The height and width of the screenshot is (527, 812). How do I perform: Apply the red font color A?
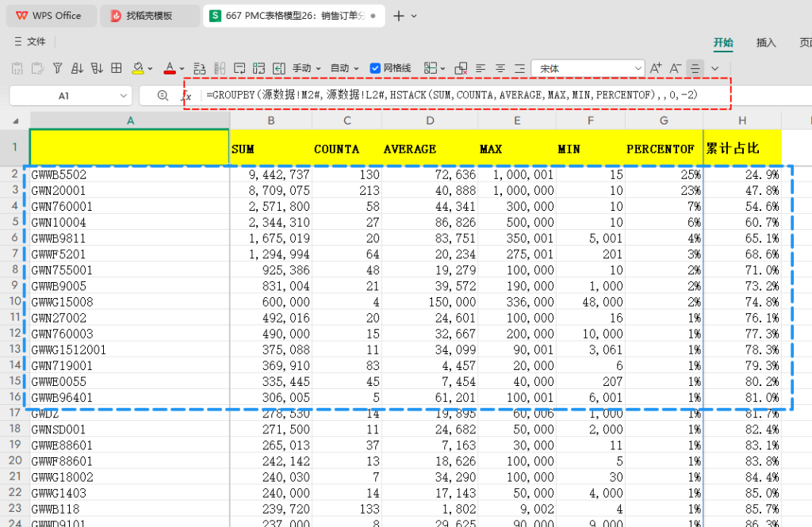click(170, 68)
